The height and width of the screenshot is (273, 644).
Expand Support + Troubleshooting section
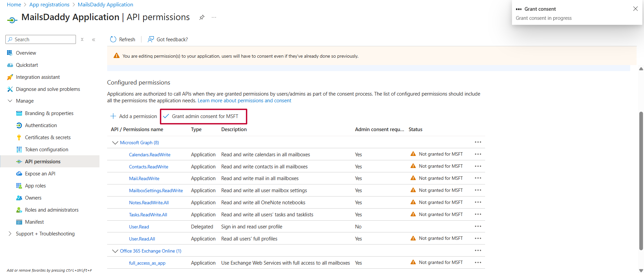click(10, 234)
